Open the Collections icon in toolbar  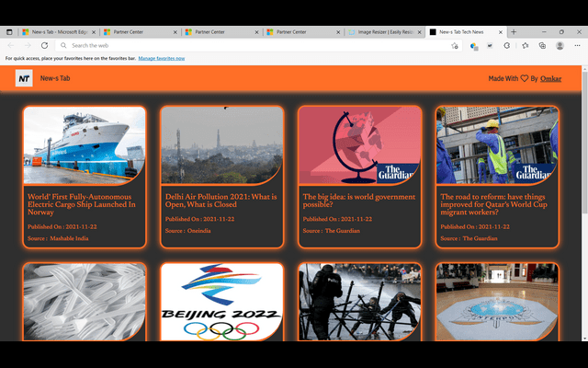pos(542,45)
